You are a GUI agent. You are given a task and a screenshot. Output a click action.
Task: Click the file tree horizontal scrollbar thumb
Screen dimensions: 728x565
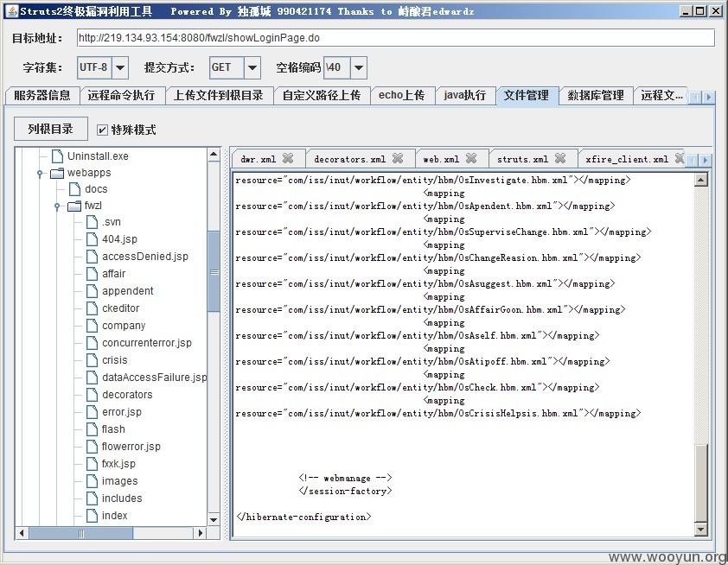pos(81,533)
